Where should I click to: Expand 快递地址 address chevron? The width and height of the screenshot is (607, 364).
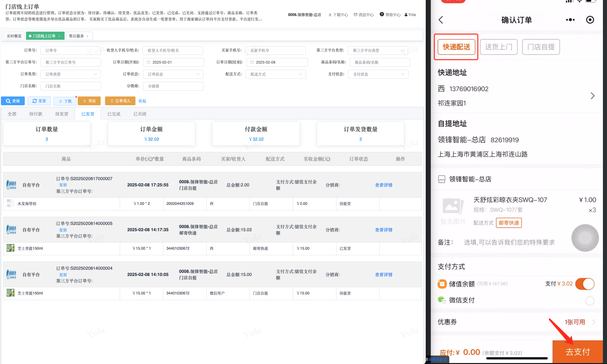pos(592,96)
